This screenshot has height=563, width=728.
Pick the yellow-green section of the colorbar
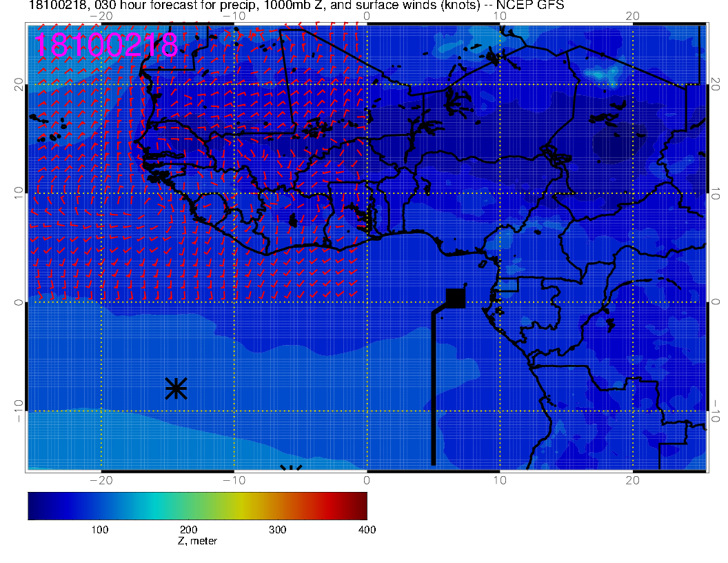241,505
